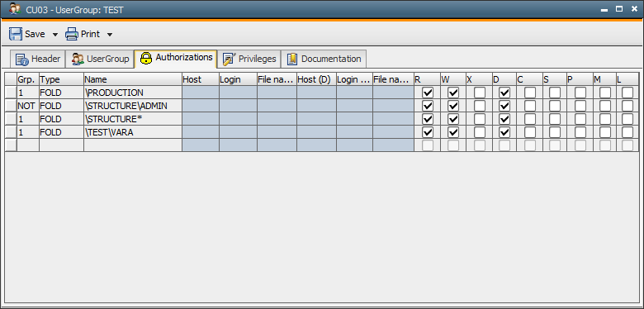Click the empty Name cell in last row

click(x=133, y=145)
